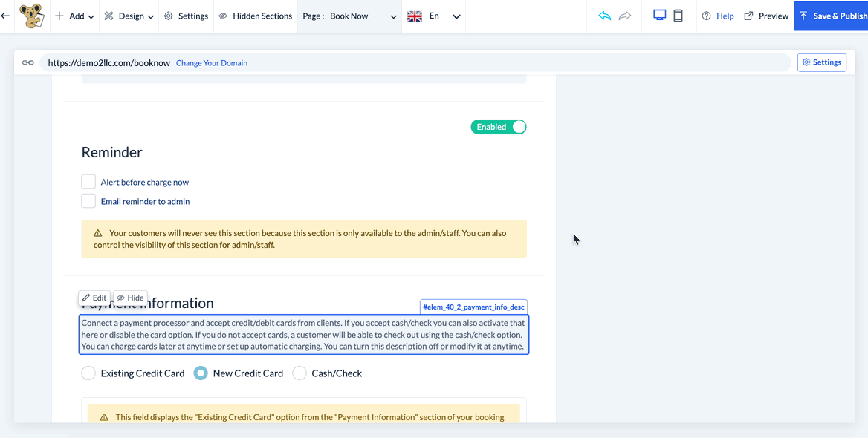Image resolution: width=868 pixels, height=438 pixels.
Task: Click the link chain icon beside URL
Action: pyautogui.click(x=28, y=62)
